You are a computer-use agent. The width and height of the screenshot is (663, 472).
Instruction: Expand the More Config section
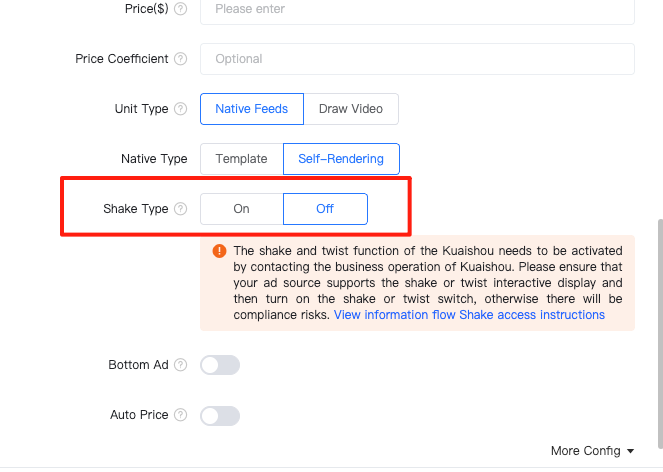pyautogui.click(x=592, y=451)
